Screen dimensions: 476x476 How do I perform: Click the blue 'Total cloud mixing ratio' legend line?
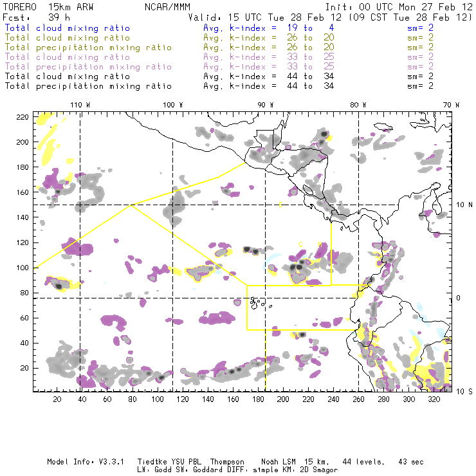(68, 28)
